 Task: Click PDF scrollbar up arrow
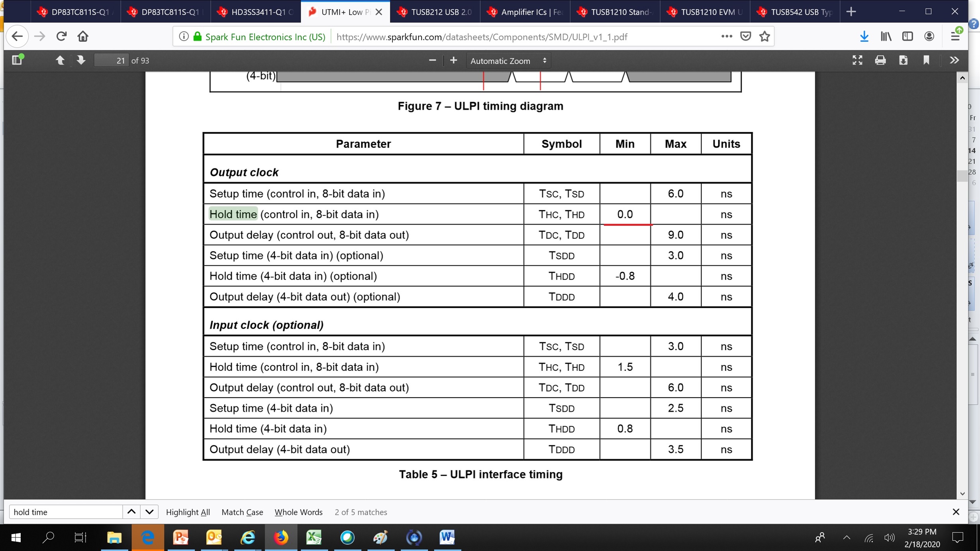[x=962, y=78]
